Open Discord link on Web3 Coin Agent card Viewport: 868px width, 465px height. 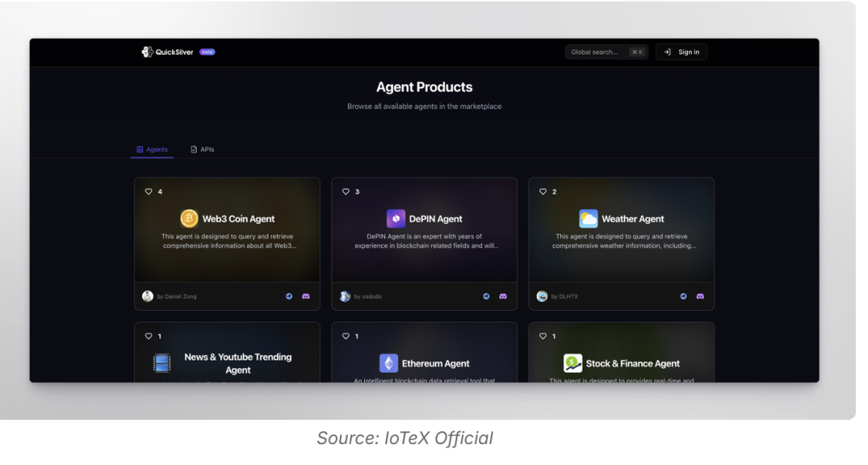[305, 296]
